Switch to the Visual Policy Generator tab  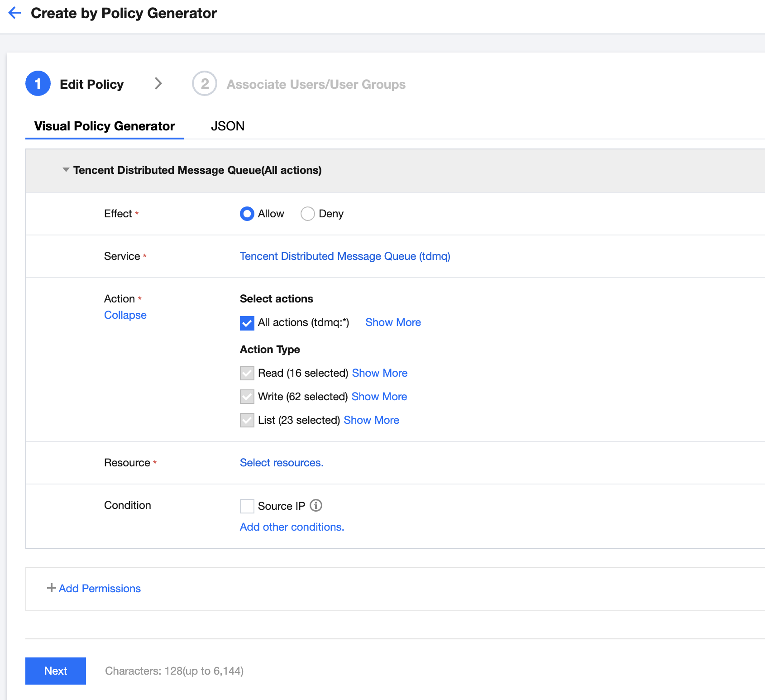(x=105, y=126)
